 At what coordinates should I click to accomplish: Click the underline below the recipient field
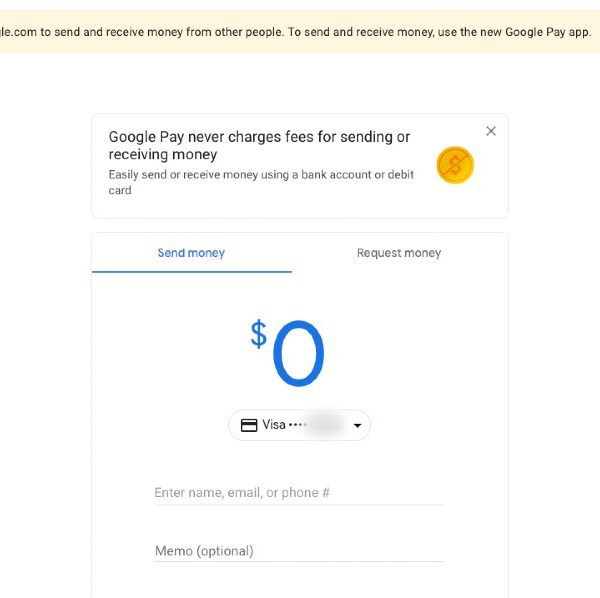click(x=299, y=505)
